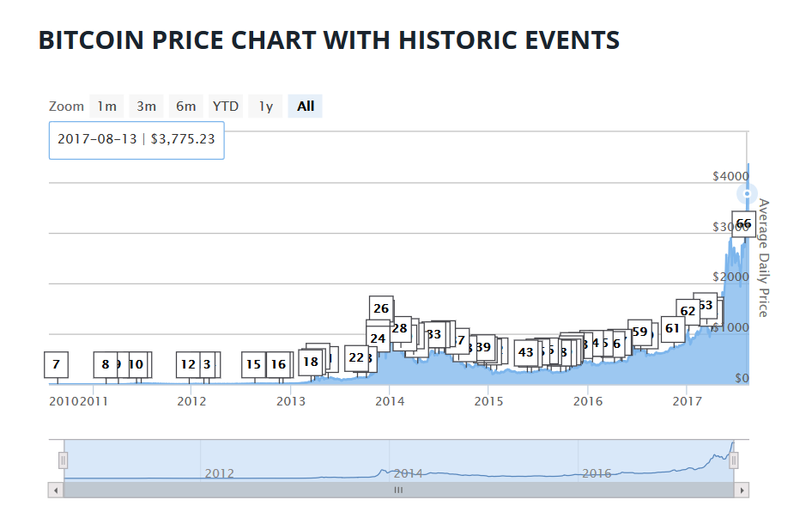812x518 pixels.
Task: Open historic event marker 28
Action: [x=401, y=329]
